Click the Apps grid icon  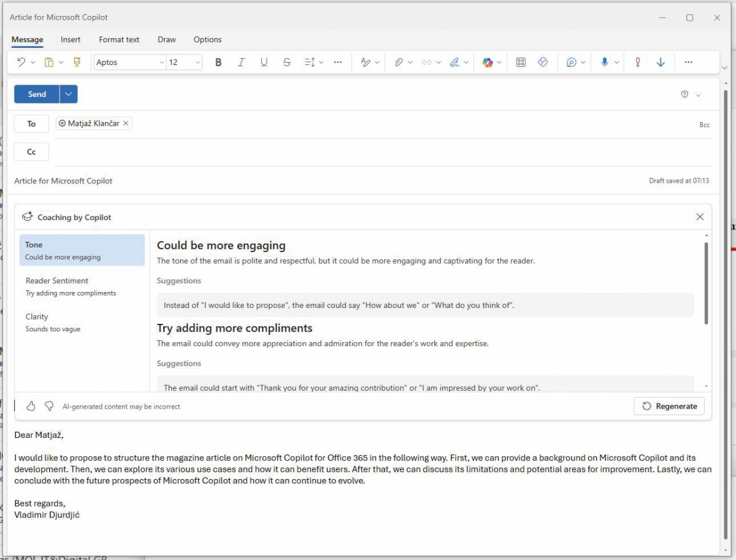[521, 62]
